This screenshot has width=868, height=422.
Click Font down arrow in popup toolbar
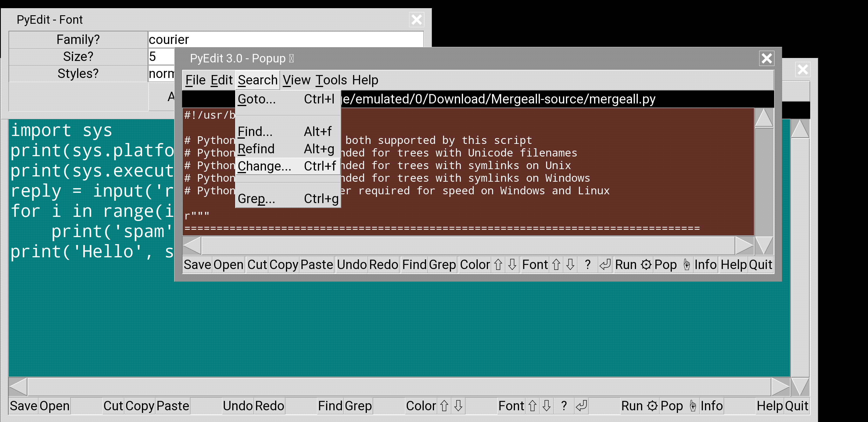(x=570, y=265)
